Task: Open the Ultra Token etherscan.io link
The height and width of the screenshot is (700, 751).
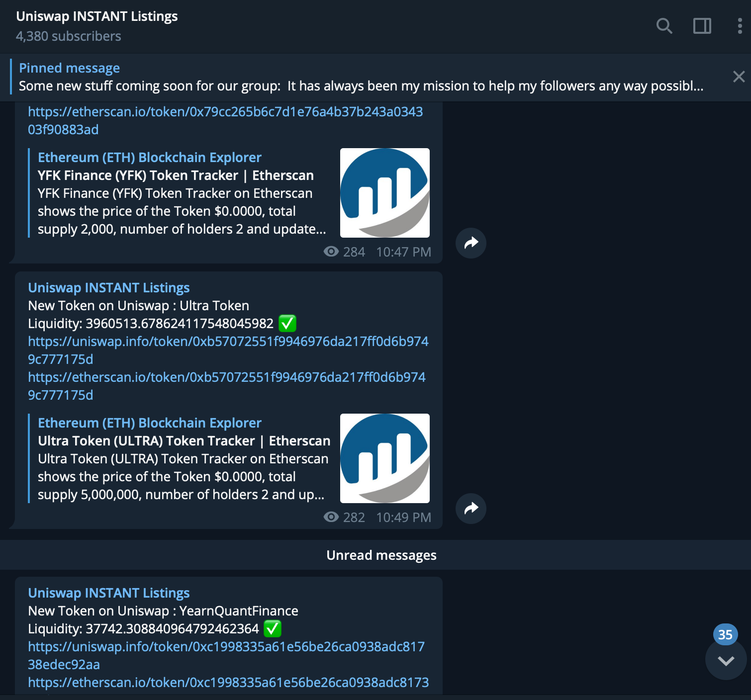Action: pos(227,386)
